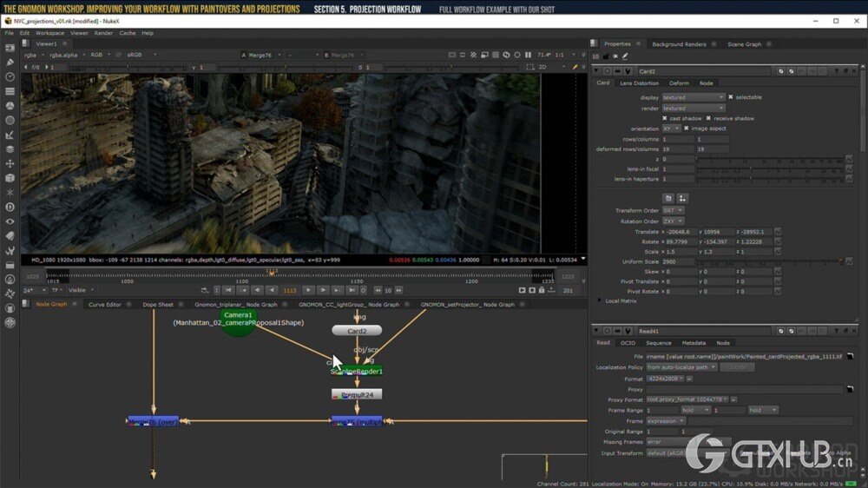Click the play backward button
The image size is (868, 488).
click(271, 290)
